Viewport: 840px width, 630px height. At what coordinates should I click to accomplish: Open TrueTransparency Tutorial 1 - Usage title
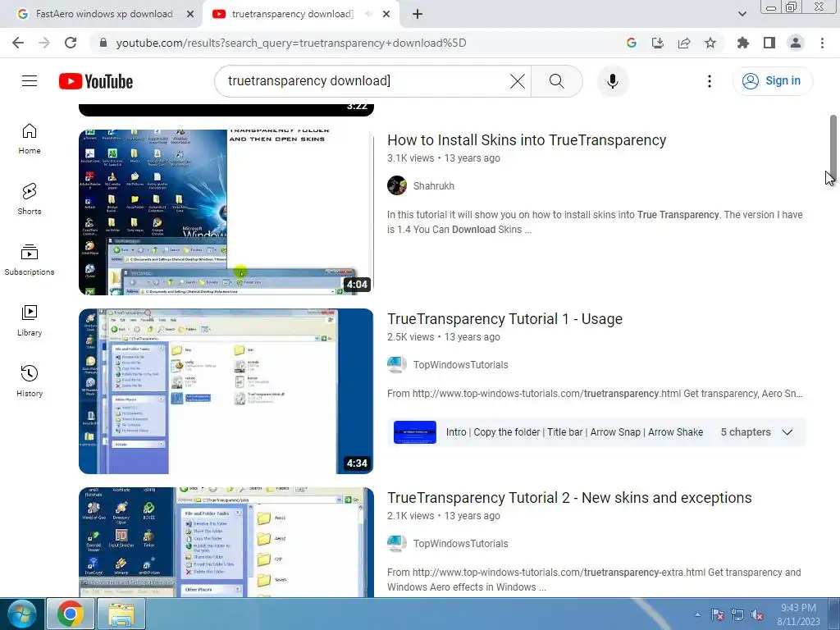[504, 319]
